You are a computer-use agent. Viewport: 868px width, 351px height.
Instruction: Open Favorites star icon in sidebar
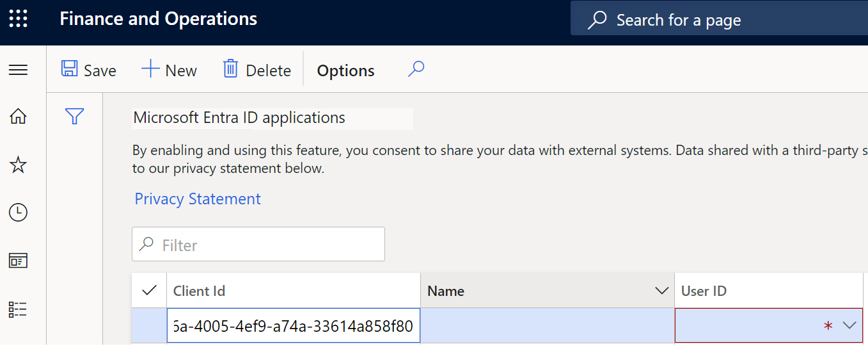click(x=18, y=165)
